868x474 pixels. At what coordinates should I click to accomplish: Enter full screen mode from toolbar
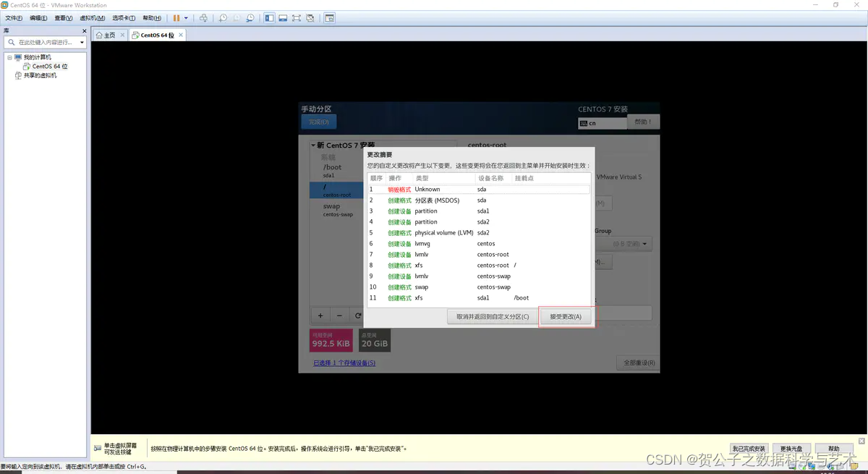coord(297,18)
